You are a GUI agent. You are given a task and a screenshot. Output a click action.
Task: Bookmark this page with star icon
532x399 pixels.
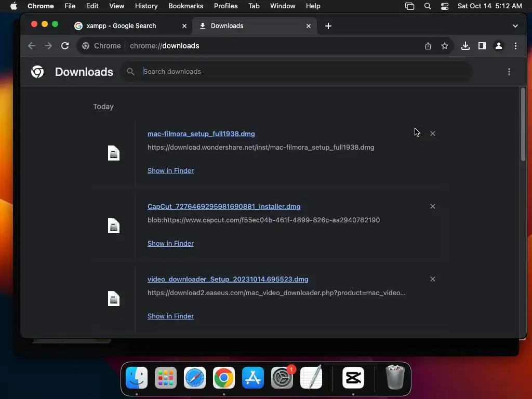445,46
